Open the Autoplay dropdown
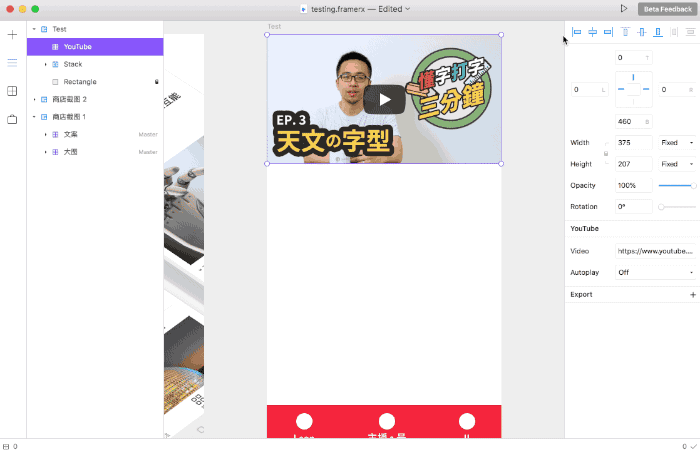 656,272
